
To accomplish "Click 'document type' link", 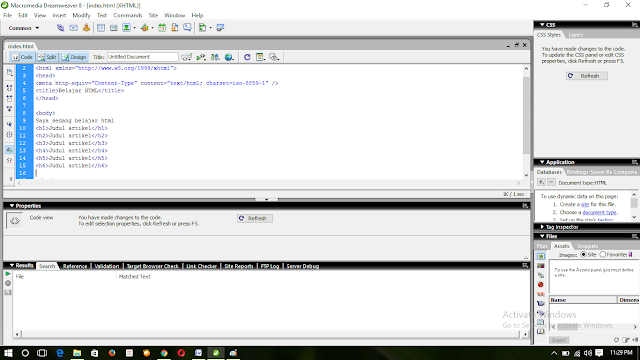I will click(599, 213).
